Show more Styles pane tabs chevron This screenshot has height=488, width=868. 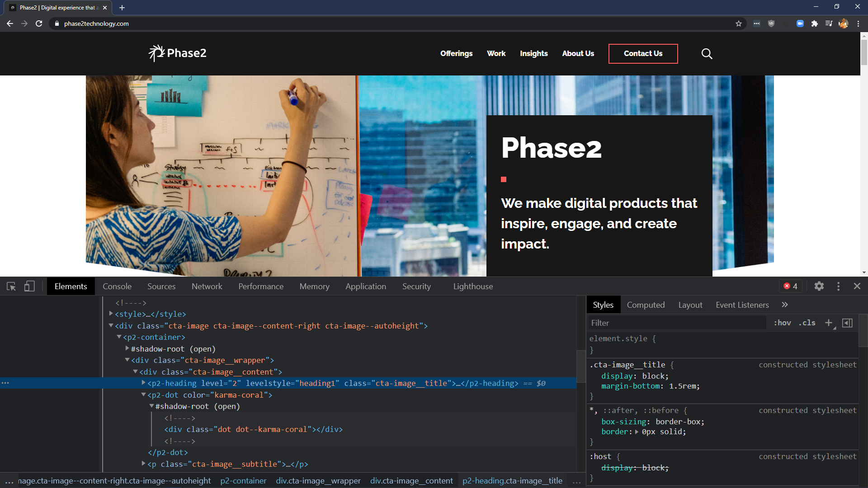pyautogui.click(x=785, y=305)
